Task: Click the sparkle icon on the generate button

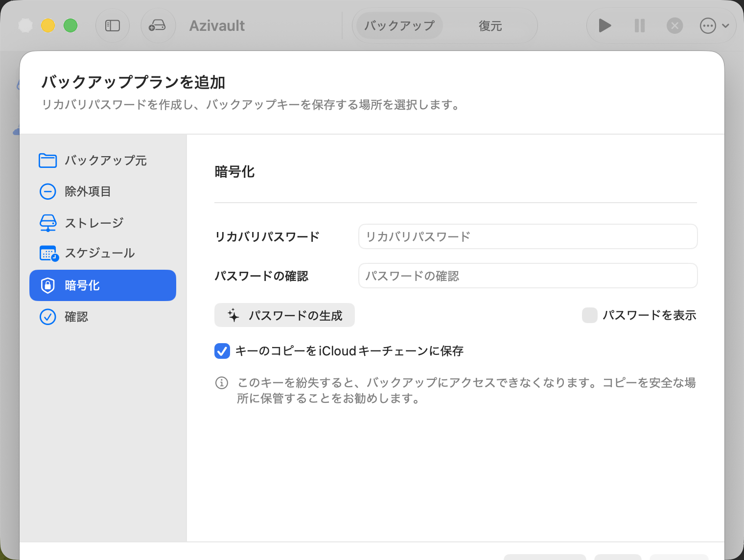Action: [233, 315]
